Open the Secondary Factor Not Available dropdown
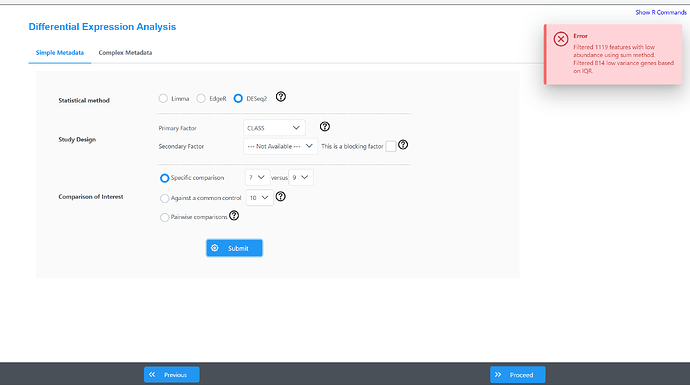The image size is (690, 385). click(x=280, y=146)
